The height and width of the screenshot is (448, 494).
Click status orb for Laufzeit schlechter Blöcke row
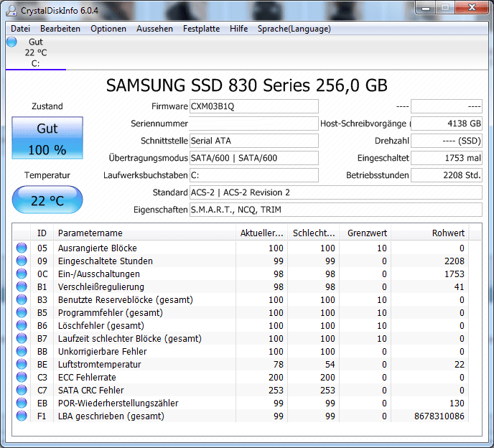tap(22, 338)
